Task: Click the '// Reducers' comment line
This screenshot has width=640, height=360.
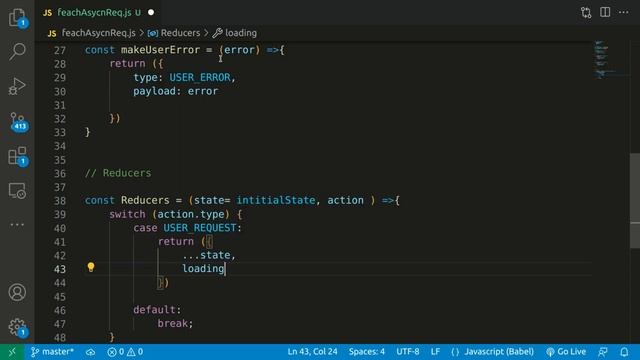Action: pyautogui.click(x=118, y=173)
